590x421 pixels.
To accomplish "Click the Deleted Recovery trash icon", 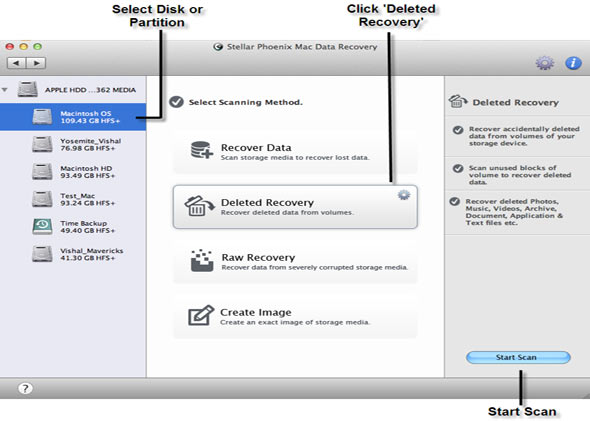I will pos(199,206).
